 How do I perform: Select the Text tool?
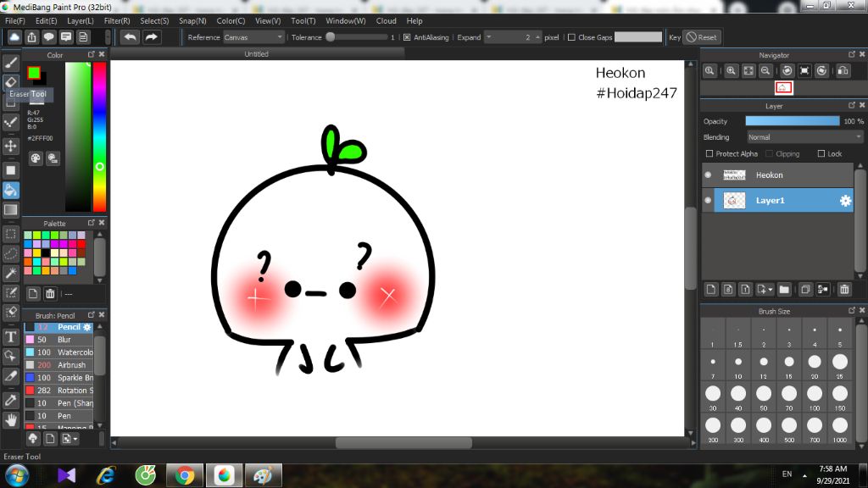click(x=10, y=336)
